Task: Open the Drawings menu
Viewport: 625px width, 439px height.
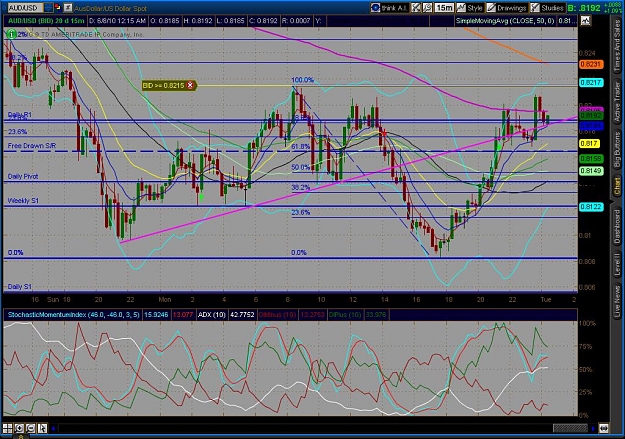Action: (507, 8)
